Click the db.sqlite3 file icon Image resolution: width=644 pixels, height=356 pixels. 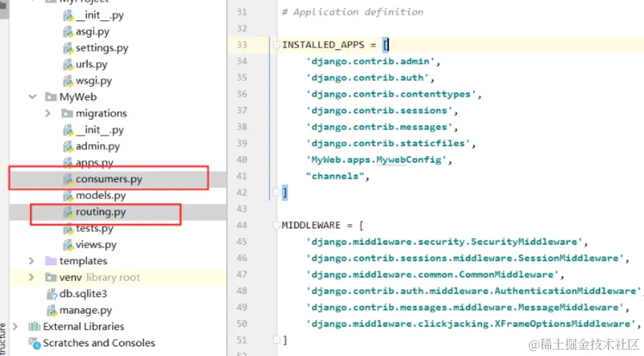[51, 293]
